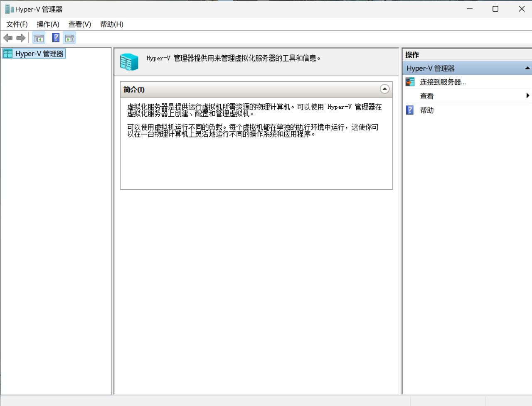Screen dimensions: 532x406
Task: Open the 文件(F) menu
Action: point(17,24)
